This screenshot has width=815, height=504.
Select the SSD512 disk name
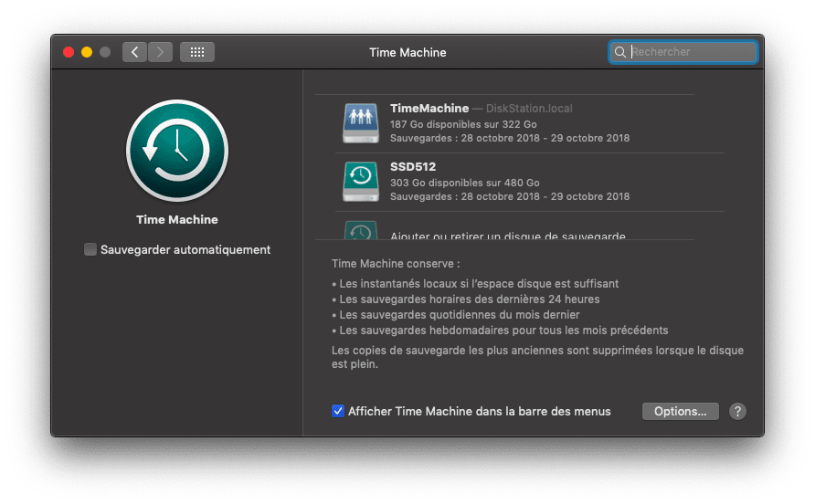(x=413, y=167)
